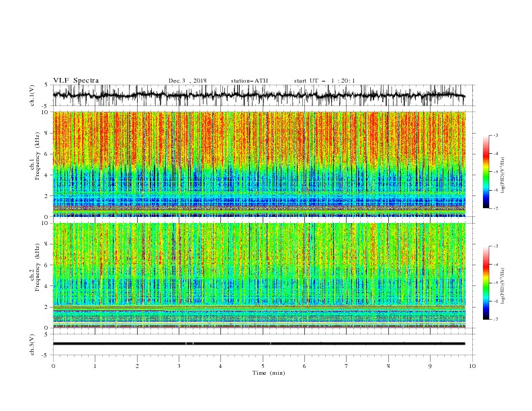Click the ch.1 PSD color scale bar
Viewport: 532px width, 411px height.
486,172
